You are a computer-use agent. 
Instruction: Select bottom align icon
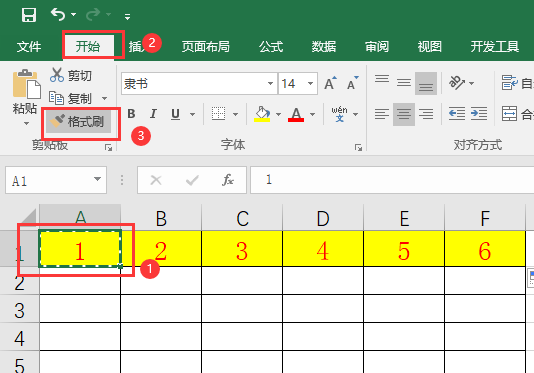click(x=426, y=83)
